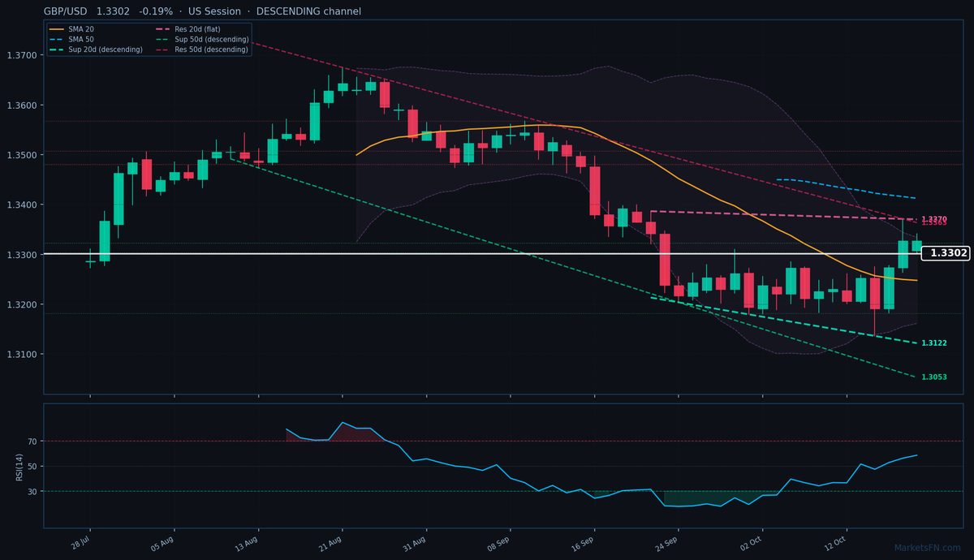Click Res 50d (descending) legend entry

click(202, 50)
